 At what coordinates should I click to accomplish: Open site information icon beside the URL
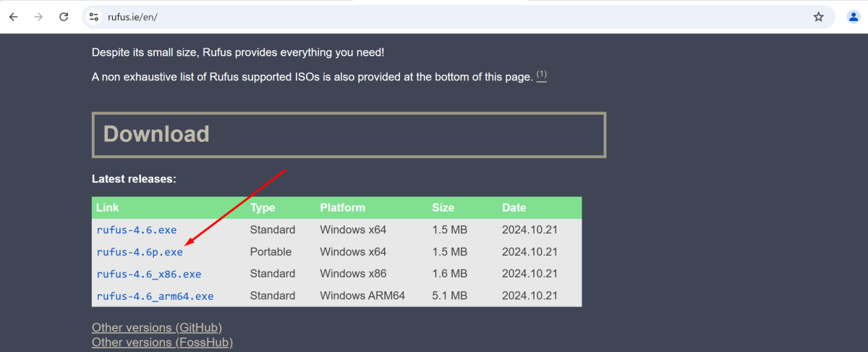point(93,17)
